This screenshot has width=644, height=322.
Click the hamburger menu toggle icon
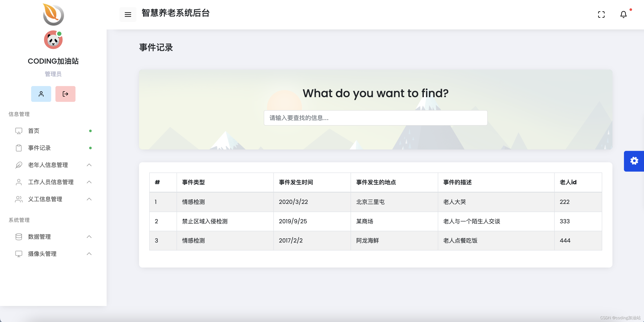(x=128, y=15)
